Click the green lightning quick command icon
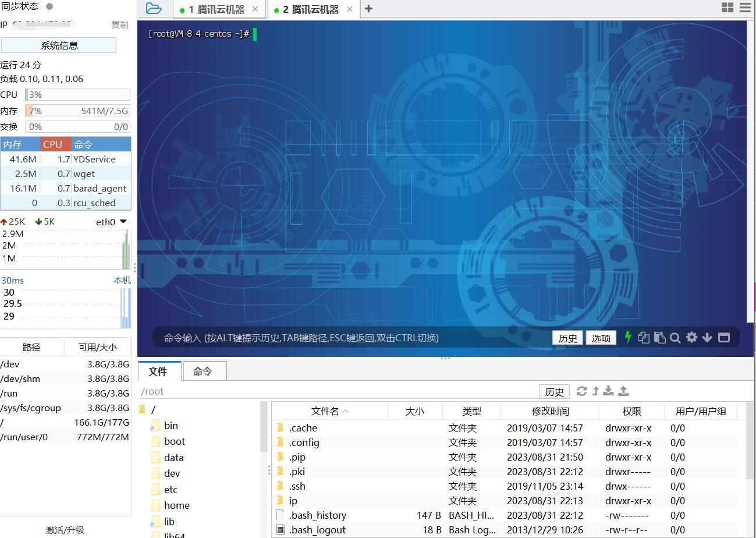 [628, 337]
